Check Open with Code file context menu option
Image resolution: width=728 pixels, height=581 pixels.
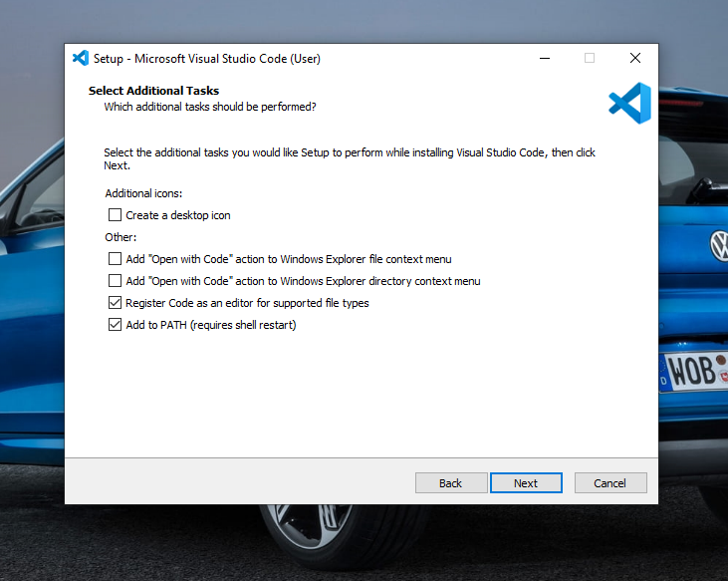[x=116, y=259]
